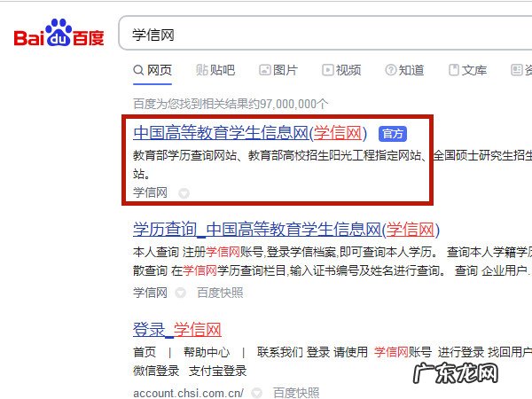The width and height of the screenshot is (532, 399).
Task: Click the Baidu paw logo
Action: click(59, 33)
